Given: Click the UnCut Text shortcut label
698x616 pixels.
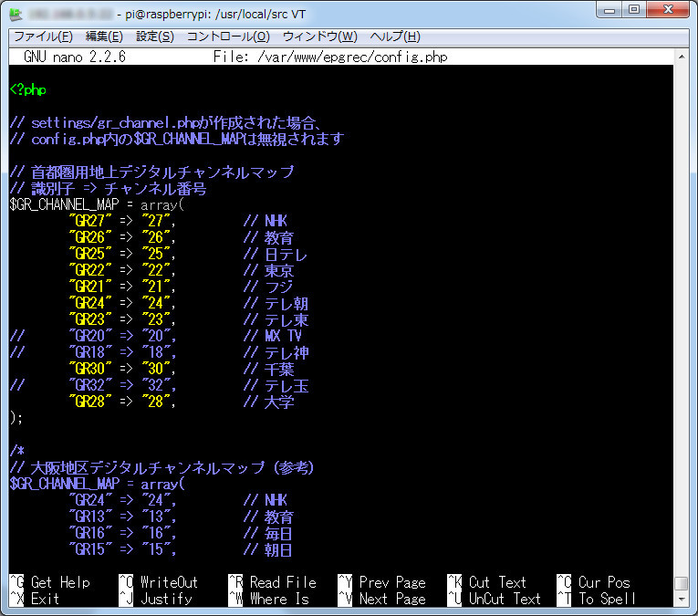Looking at the screenshot, I should tap(505, 599).
